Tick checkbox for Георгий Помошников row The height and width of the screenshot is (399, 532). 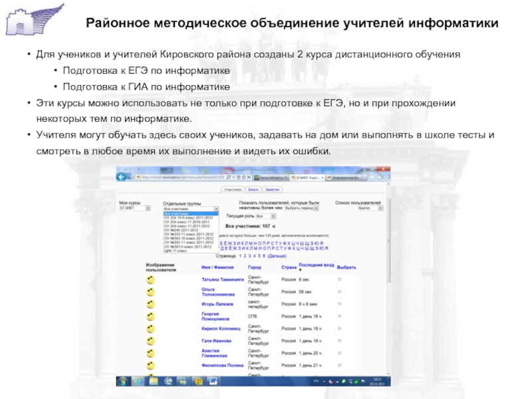pos(340,317)
